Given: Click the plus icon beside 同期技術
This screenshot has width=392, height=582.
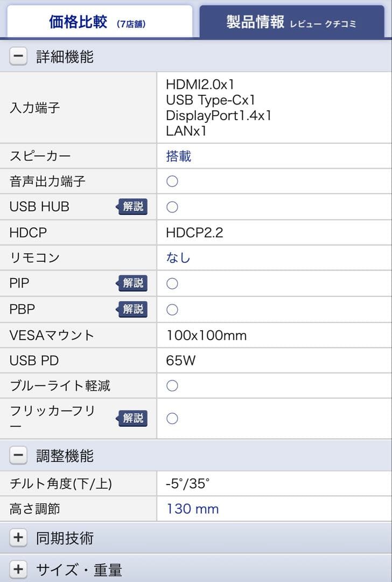Looking at the screenshot, I should [x=18, y=537].
